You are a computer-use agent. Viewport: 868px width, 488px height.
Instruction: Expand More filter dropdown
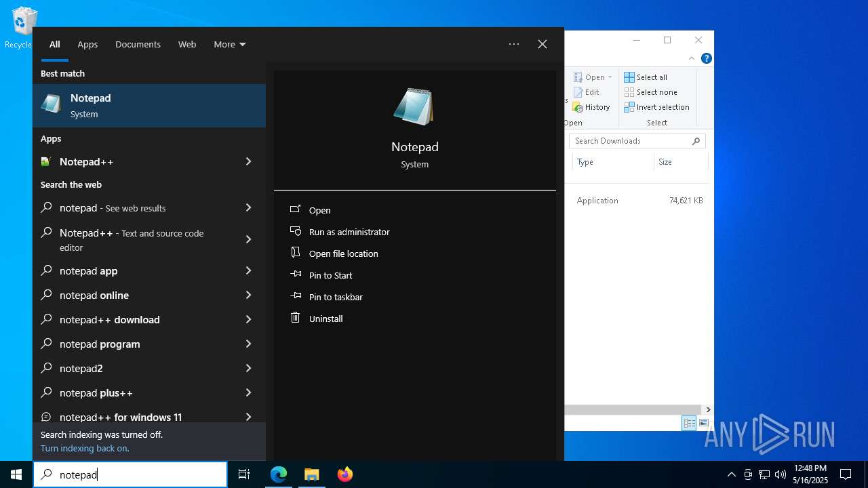(x=230, y=44)
